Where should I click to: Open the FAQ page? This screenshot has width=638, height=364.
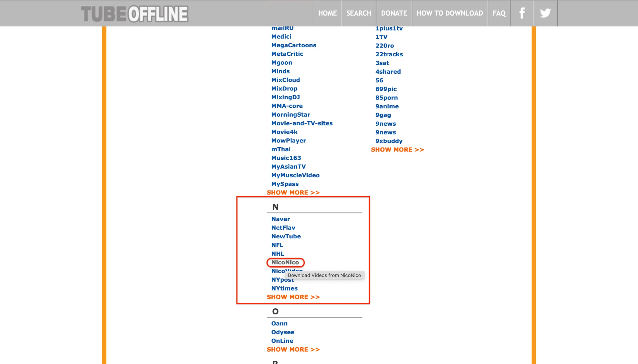[x=499, y=13]
